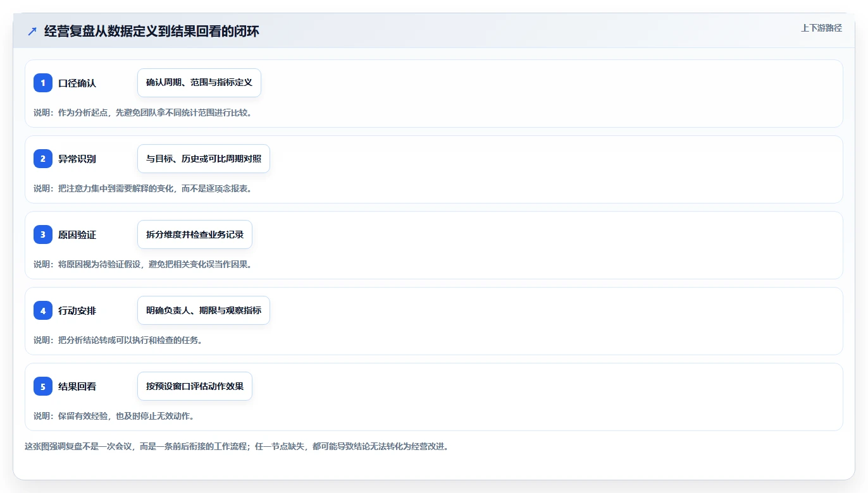Image resolution: width=868 pixels, height=493 pixels.
Task: Click the 原因验证 step label
Action: (x=77, y=234)
